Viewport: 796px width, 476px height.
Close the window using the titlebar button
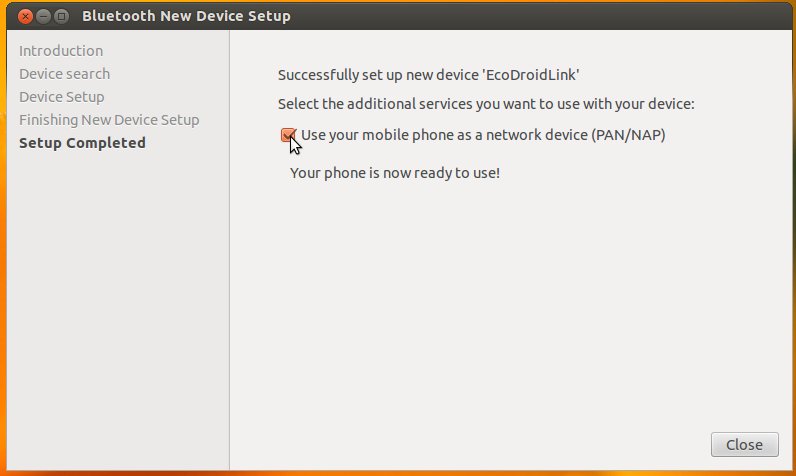[x=25, y=16]
